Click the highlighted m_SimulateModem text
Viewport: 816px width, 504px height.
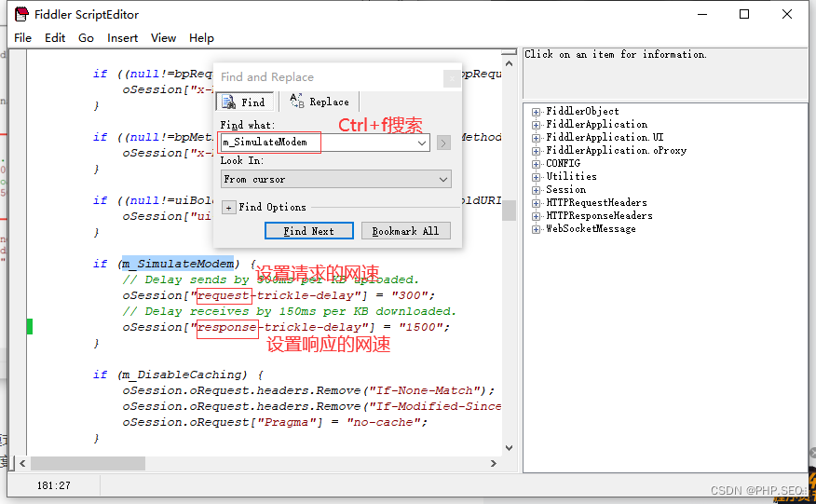pos(178,264)
